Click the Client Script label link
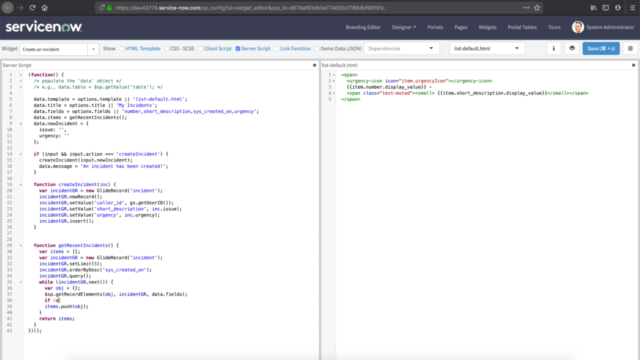 218,49
